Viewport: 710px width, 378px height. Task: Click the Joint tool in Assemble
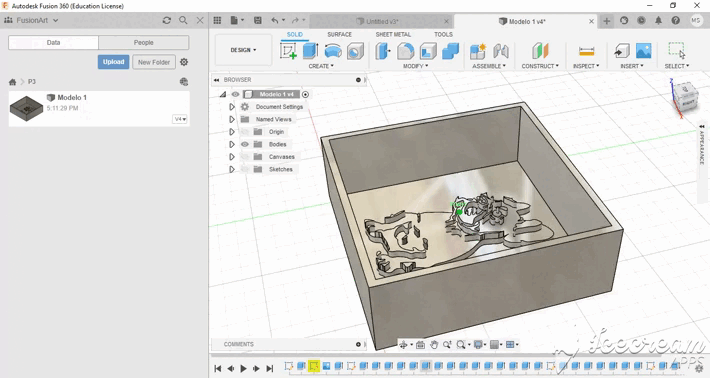click(x=500, y=51)
